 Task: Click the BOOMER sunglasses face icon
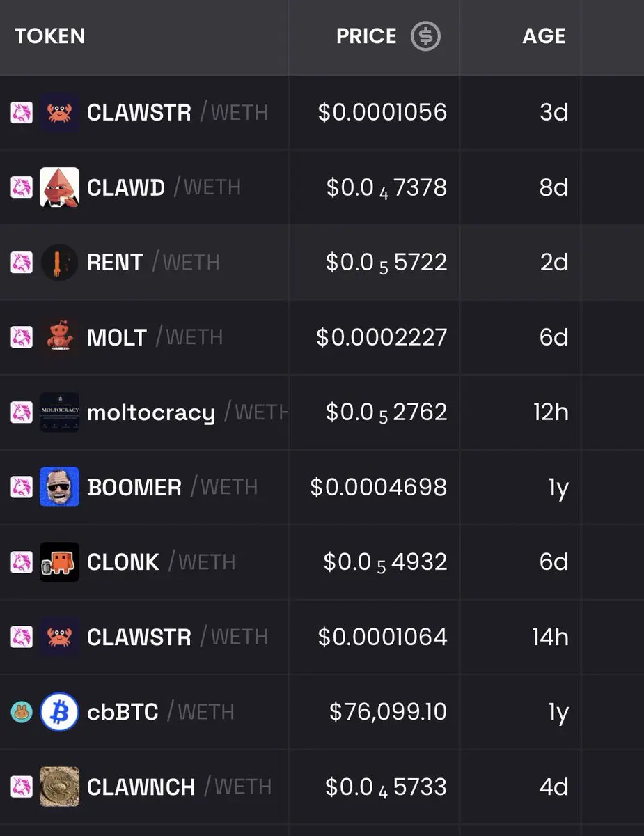[x=59, y=487]
